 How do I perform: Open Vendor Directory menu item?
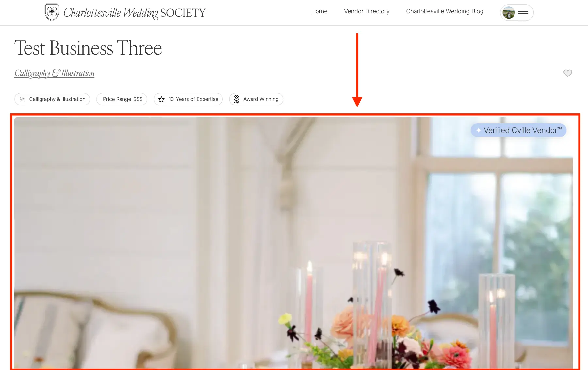(367, 11)
